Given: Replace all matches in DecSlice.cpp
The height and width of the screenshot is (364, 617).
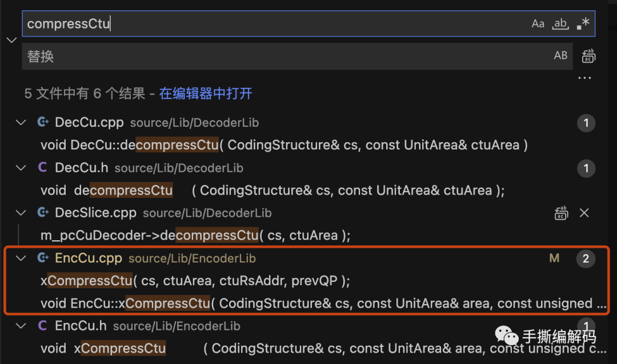Looking at the screenshot, I should pos(561,213).
